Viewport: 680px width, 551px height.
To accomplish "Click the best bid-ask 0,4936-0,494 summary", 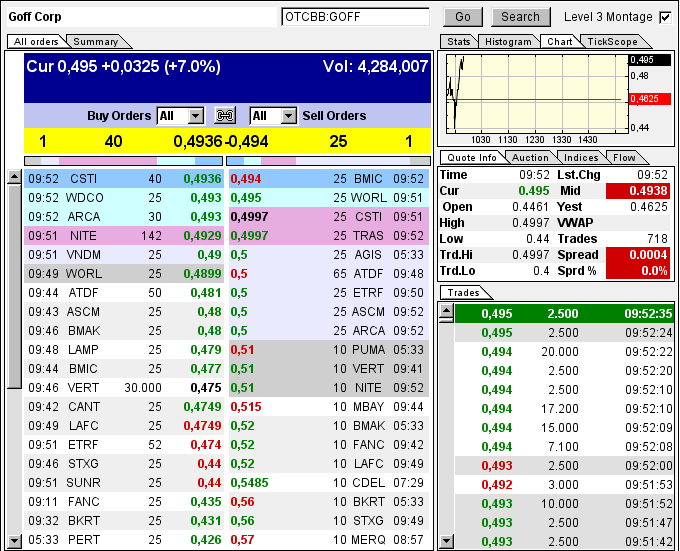I will pyautogui.click(x=221, y=141).
